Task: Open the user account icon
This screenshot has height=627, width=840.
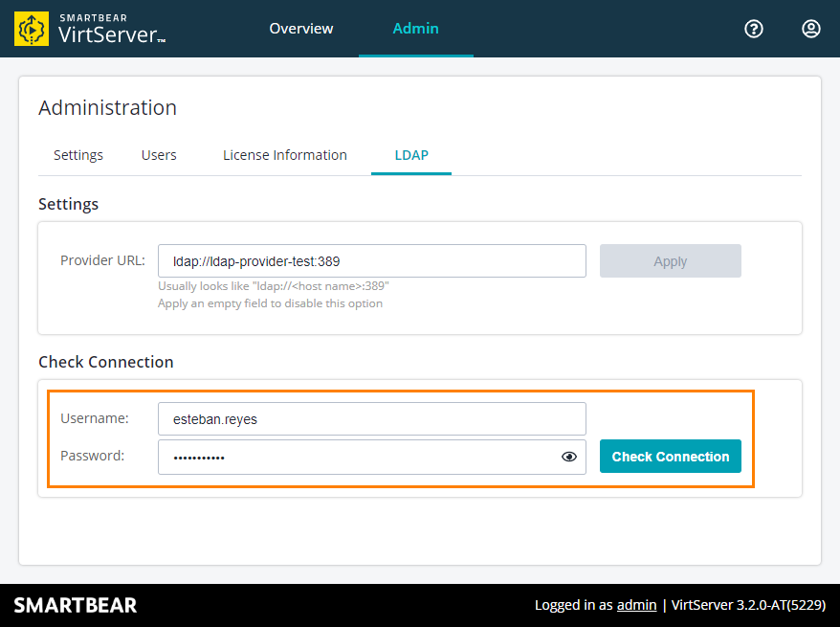Action: pos(811,29)
